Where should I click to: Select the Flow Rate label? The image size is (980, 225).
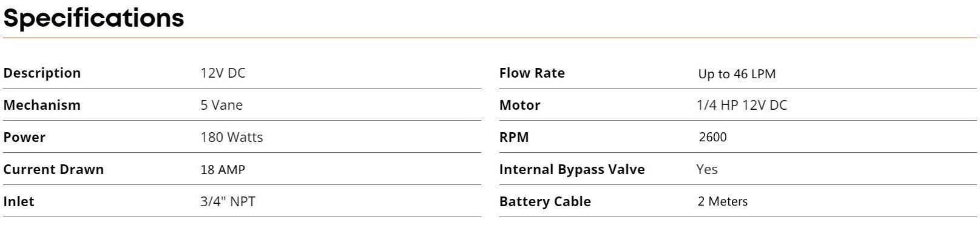click(x=532, y=73)
